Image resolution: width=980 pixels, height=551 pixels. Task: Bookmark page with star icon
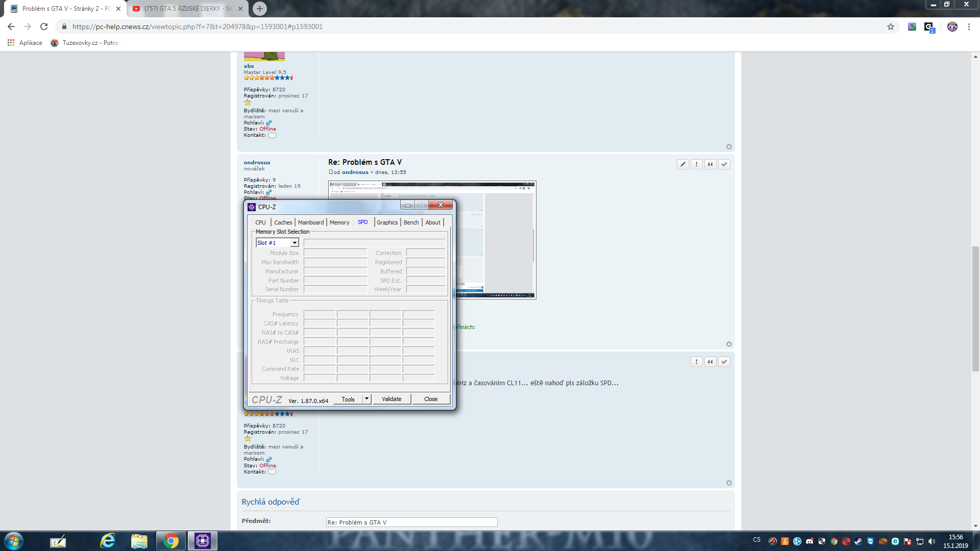click(x=890, y=27)
